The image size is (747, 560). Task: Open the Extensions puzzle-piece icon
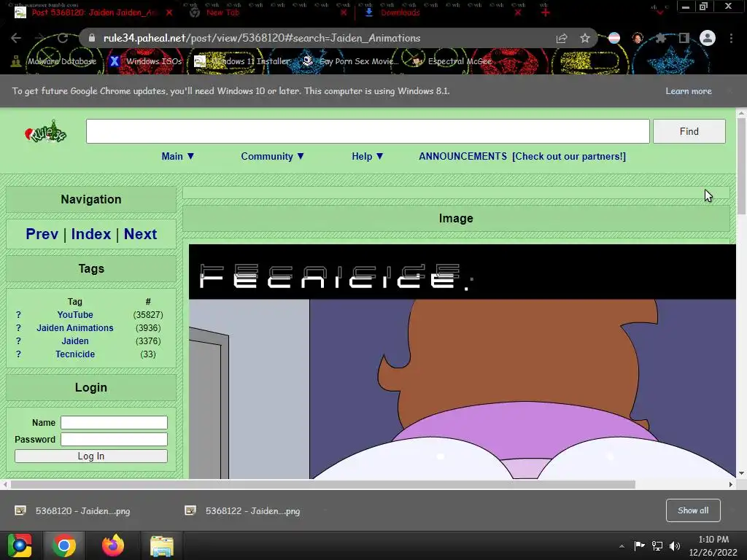[x=661, y=38]
